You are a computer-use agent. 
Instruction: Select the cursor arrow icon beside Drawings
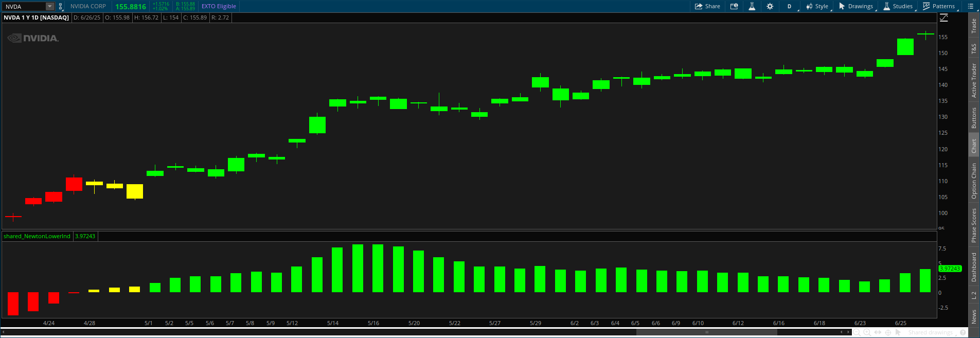coord(842,6)
